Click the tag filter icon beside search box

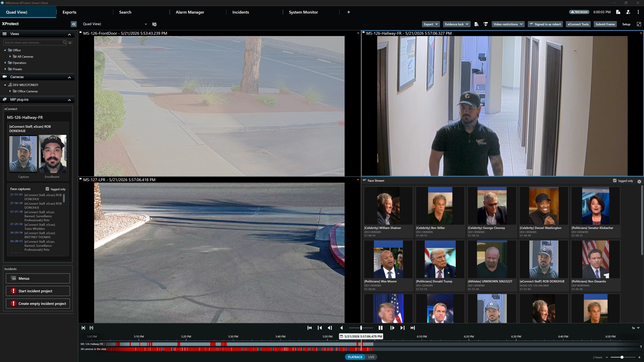(x=70, y=42)
